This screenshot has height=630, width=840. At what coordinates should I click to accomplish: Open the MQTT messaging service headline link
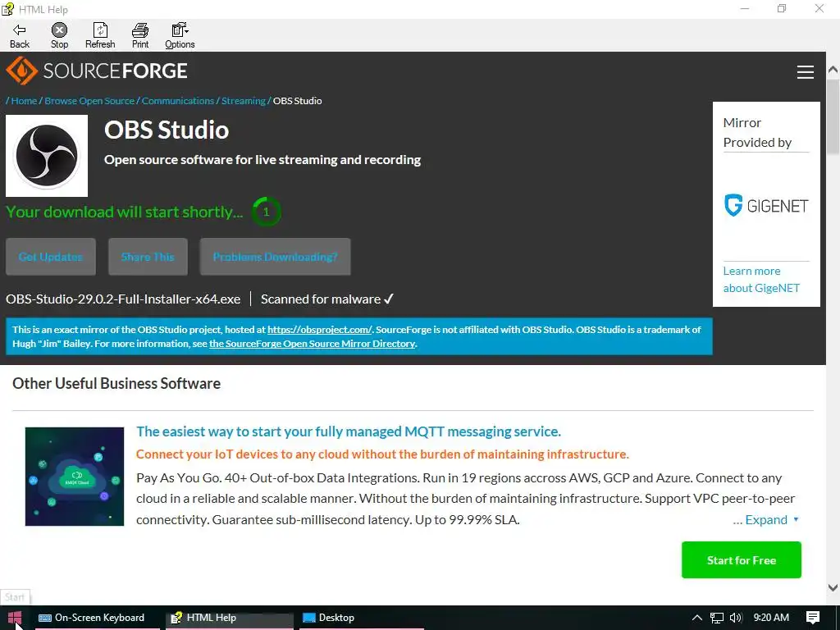348,431
